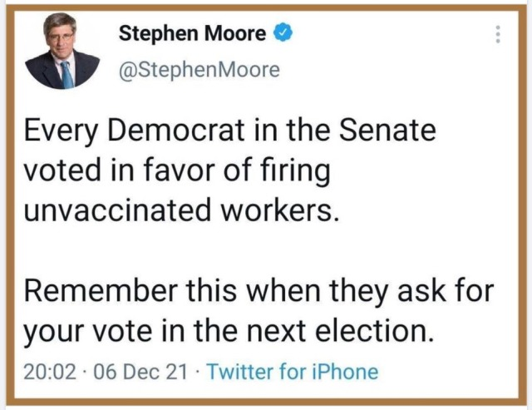Click the blue verified checkmark badge

(283, 34)
